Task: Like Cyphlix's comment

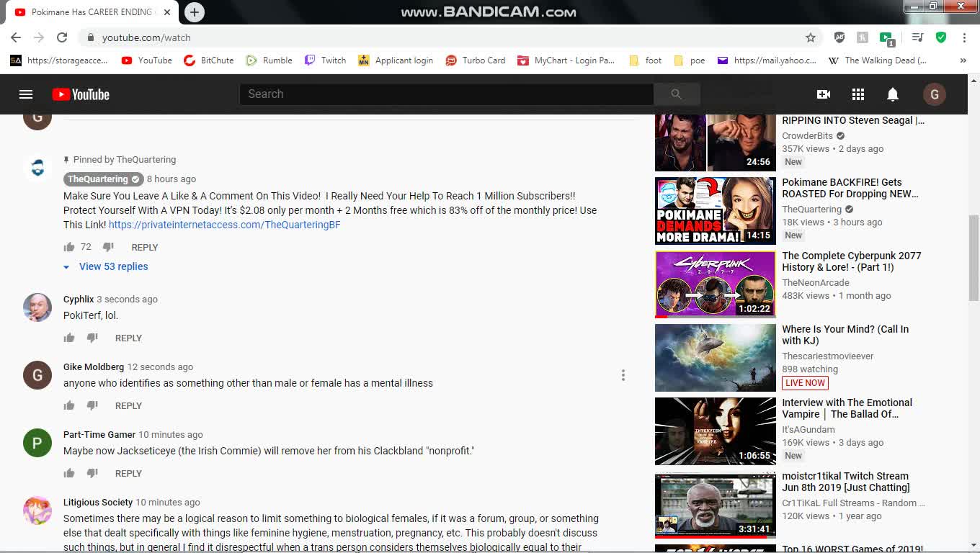Action: (x=69, y=338)
